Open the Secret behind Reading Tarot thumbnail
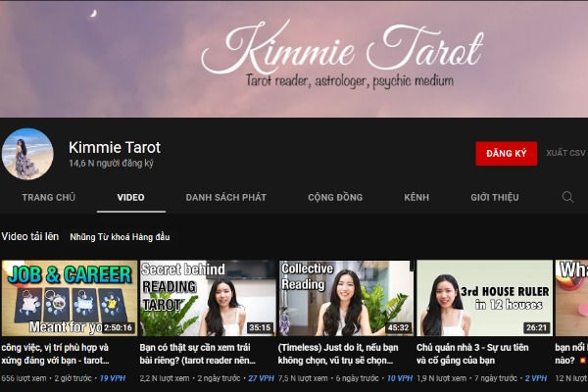The image size is (588, 392). coord(208,298)
